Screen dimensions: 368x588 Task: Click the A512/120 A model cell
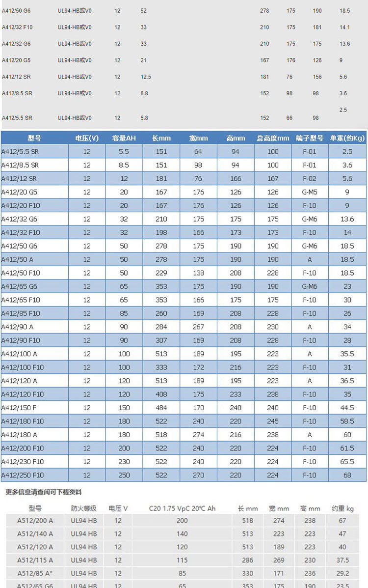point(35,547)
